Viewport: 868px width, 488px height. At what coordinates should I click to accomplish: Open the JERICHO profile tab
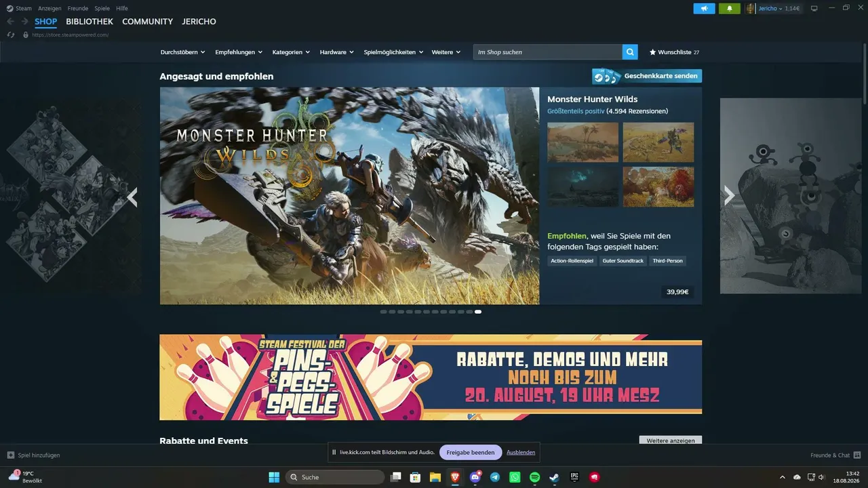199,22
